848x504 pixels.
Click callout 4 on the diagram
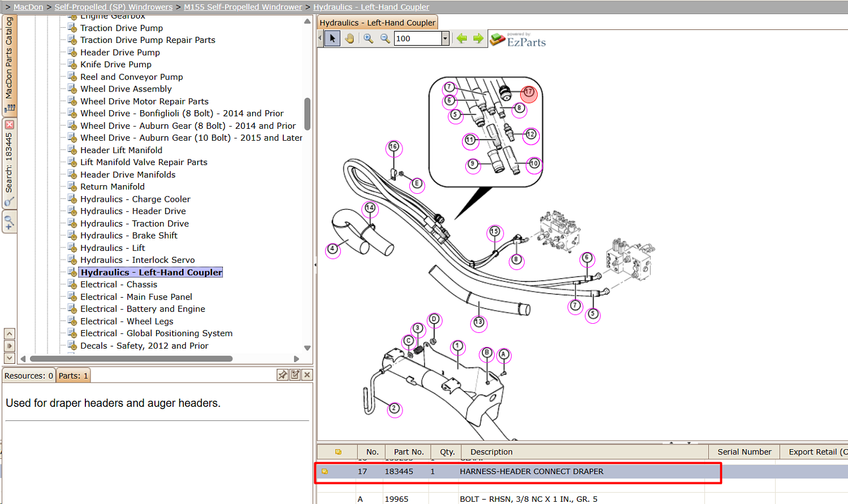click(333, 249)
